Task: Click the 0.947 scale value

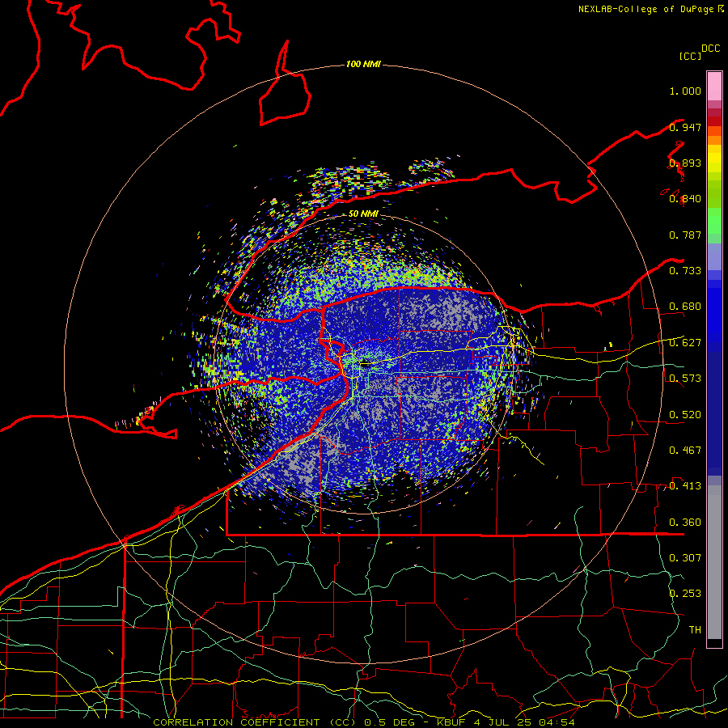Action: 685,127
